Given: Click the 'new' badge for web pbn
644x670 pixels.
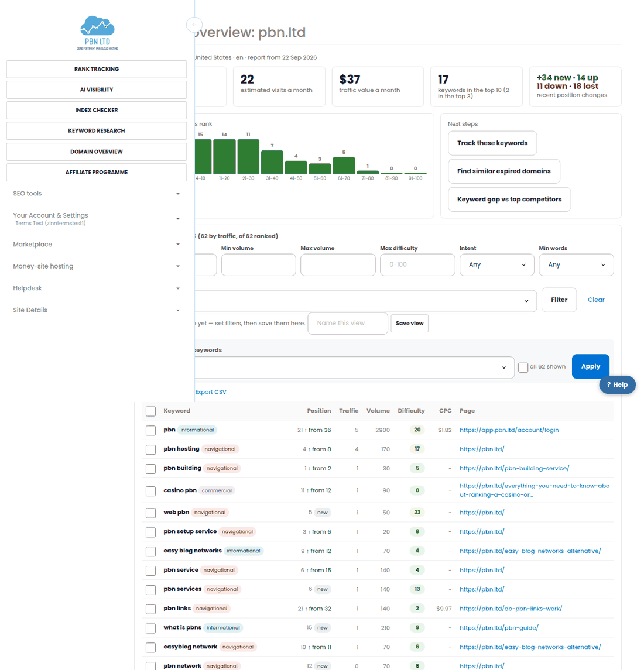Looking at the screenshot, I should (x=322, y=513).
